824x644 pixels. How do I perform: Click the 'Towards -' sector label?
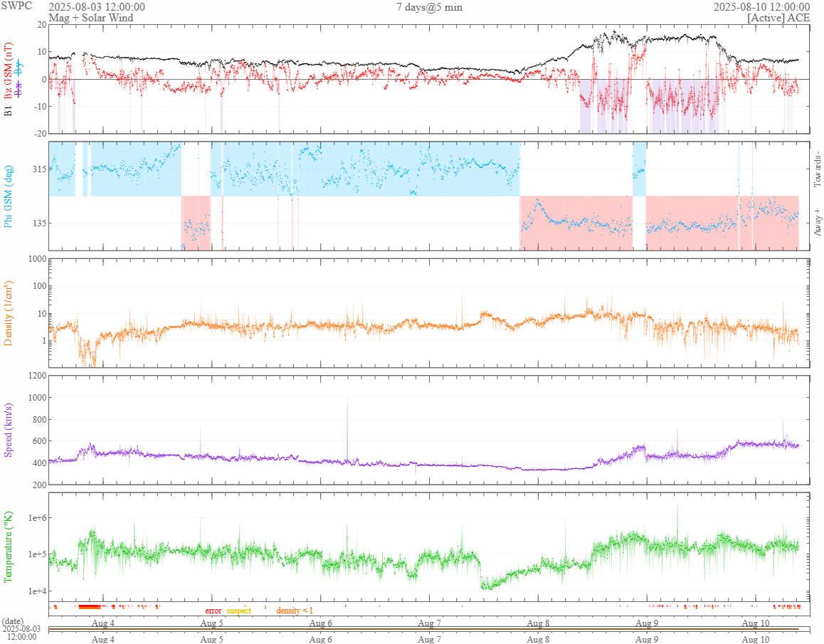pos(817,169)
